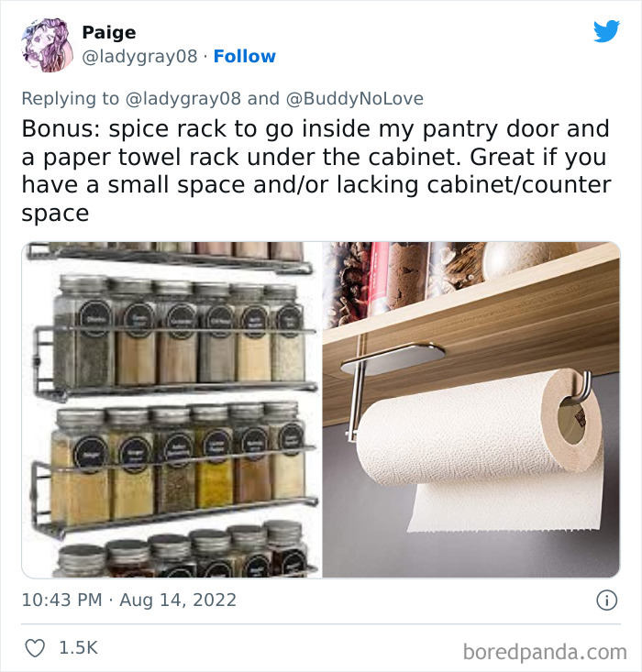Open the 10:43 PM timestamp link
Image resolution: width=642 pixels, height=672 pixels.
click(61, 600)
